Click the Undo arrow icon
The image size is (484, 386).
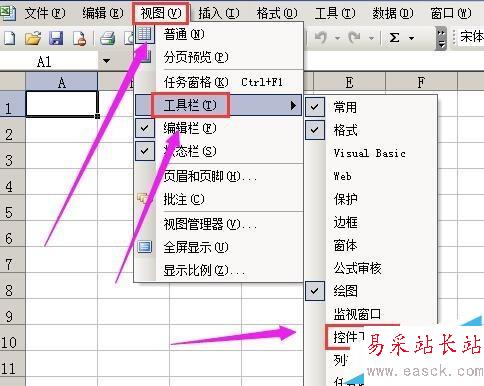pyautogui.click(x=321, y=37)
